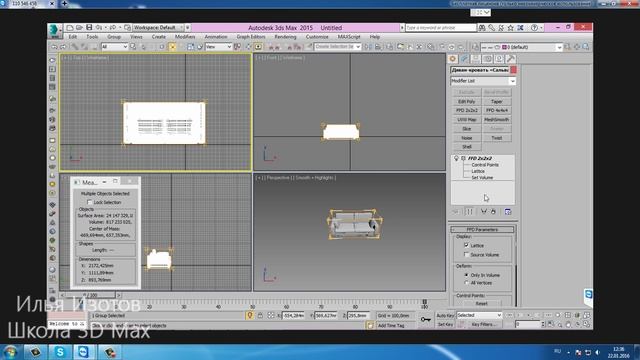Click the Save File floppy icon

tap(89, 28)
